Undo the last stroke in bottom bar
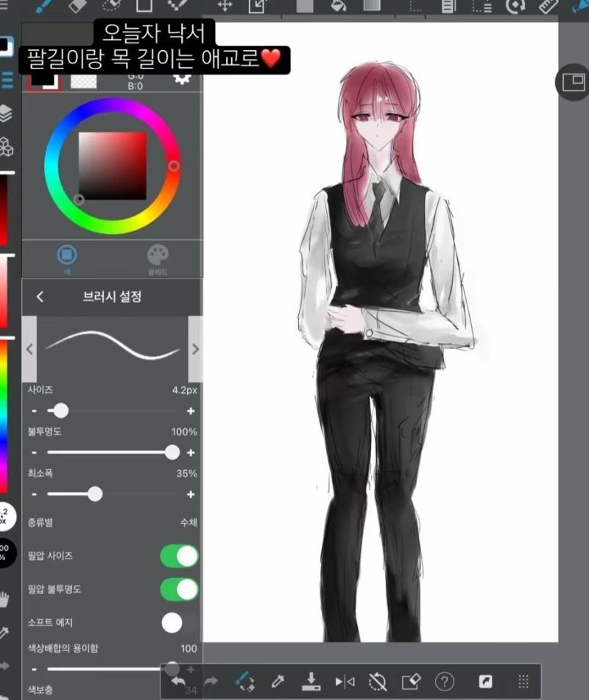Image resolution: width=589 pixels, height=700 pixels. [x=178, y=682]
